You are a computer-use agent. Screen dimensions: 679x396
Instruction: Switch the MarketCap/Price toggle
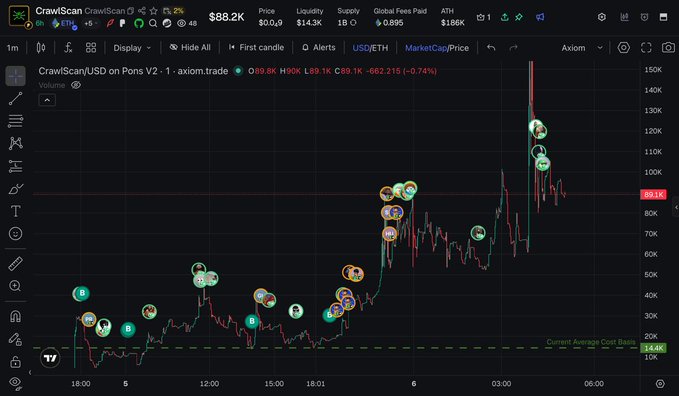(x=437, y=48)
